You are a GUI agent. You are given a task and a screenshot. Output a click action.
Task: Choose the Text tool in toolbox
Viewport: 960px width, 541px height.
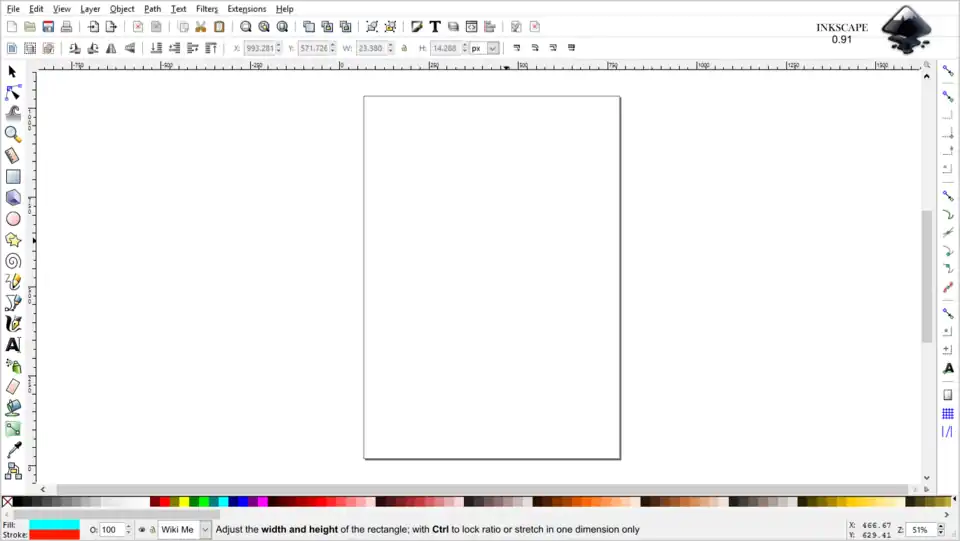coord(13,345)
